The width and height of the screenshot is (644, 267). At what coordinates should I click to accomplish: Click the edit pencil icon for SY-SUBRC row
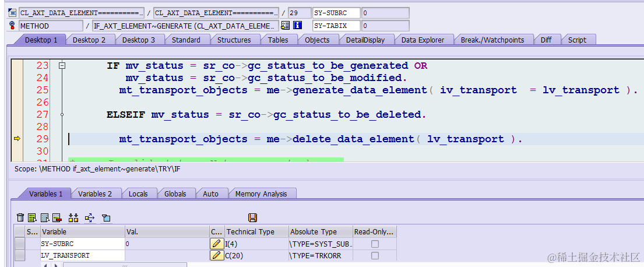click(x=216, y=244)
